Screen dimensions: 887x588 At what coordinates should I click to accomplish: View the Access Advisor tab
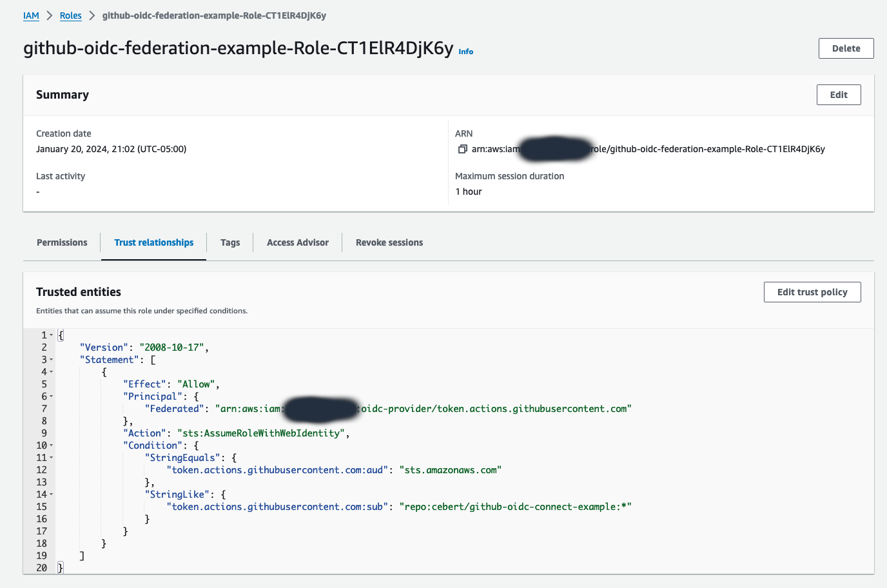tap(297, 242)
